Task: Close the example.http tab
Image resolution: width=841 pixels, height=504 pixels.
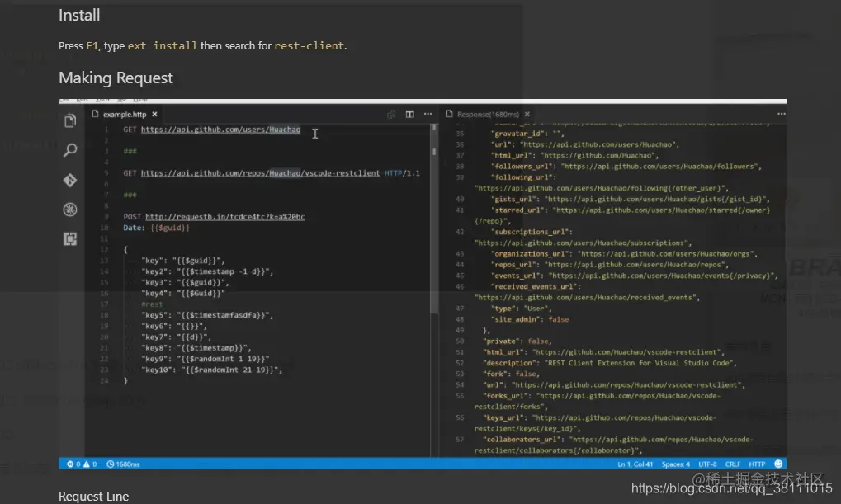Action: pyautogui.click(x=154, y=114)
